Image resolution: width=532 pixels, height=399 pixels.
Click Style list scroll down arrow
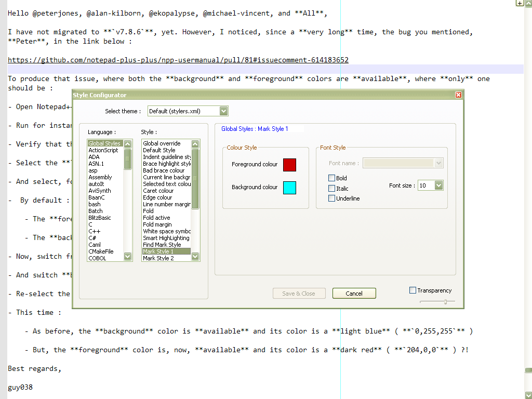point(195,256)
